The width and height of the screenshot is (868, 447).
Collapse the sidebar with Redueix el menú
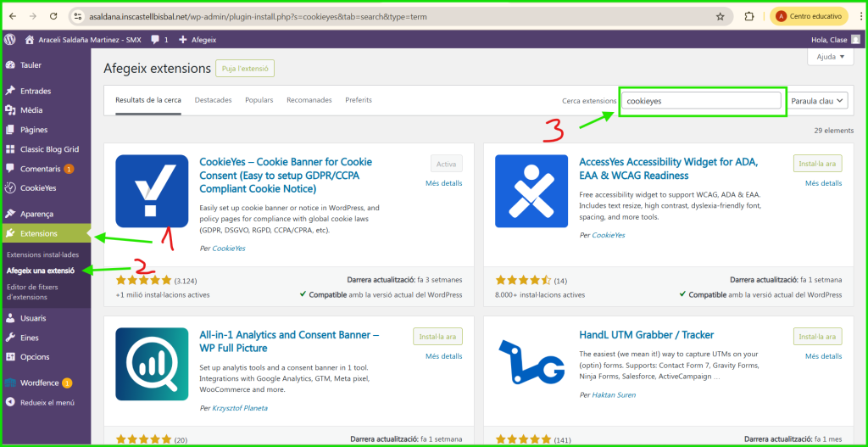tap(47, 402)
